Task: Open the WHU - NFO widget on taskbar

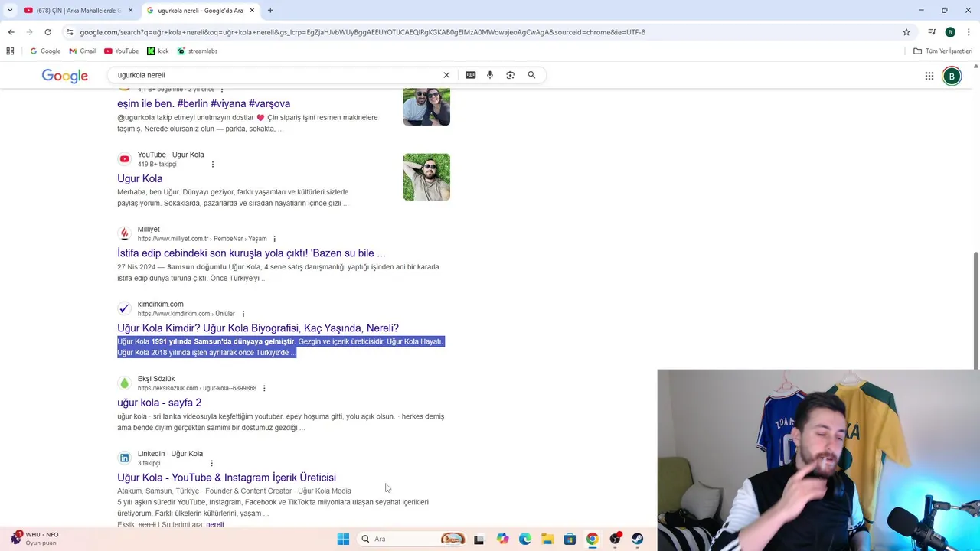Action: 34,539
